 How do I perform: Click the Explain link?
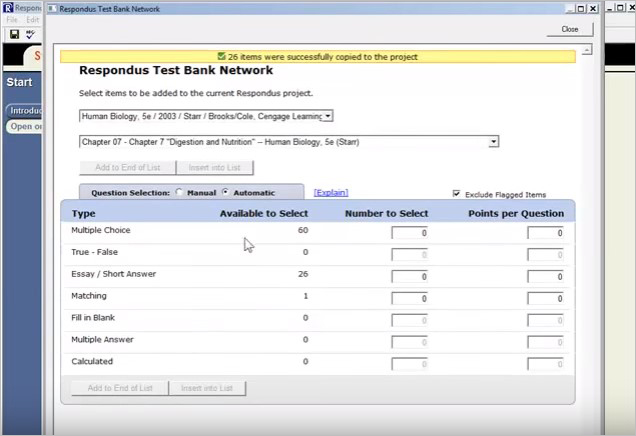coord(331,193)
